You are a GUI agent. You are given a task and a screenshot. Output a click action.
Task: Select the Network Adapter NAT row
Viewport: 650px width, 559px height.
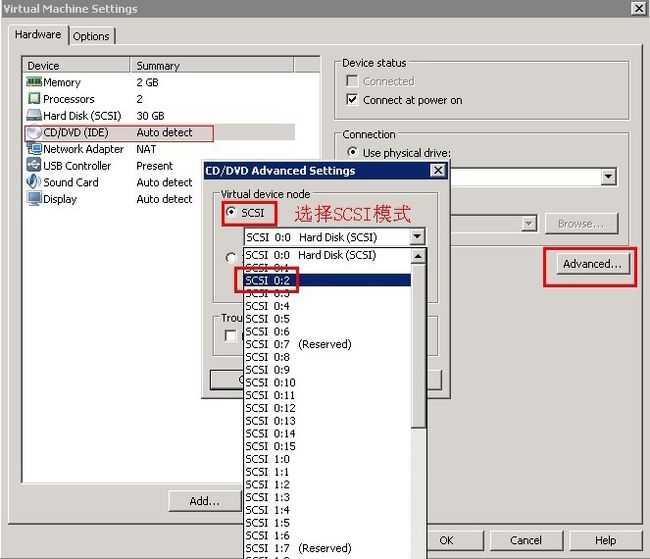pos(160,149)
